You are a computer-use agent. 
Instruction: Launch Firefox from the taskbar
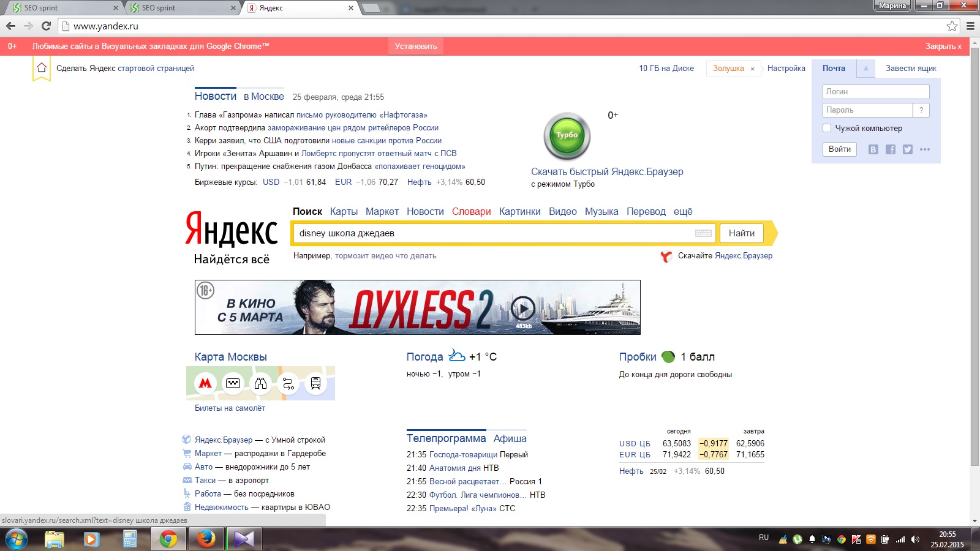206,539
